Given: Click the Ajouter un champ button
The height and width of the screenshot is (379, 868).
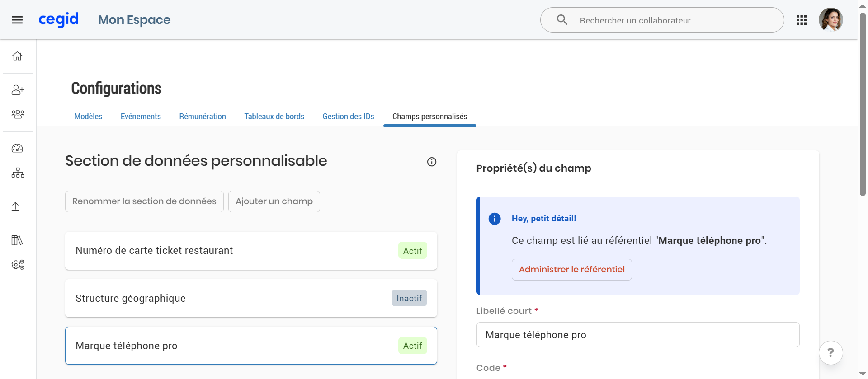Looking at the screenshot, I should click(x=274, y=201).
